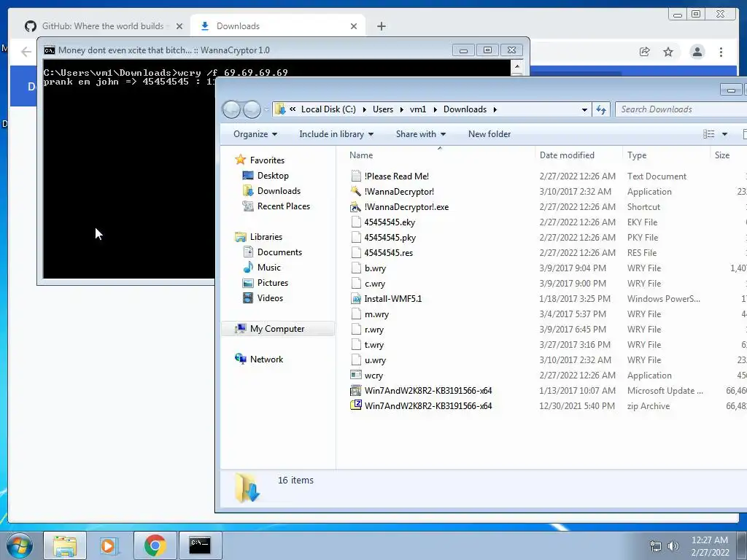
Task: Open Windows Explorer from the taskbar
Action: [65, 545]
